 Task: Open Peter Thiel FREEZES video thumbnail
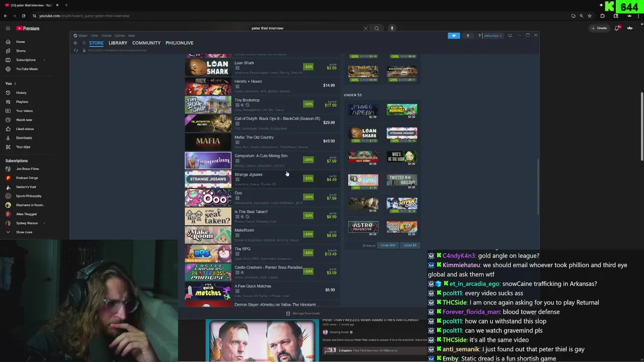(x=262, y=341)
